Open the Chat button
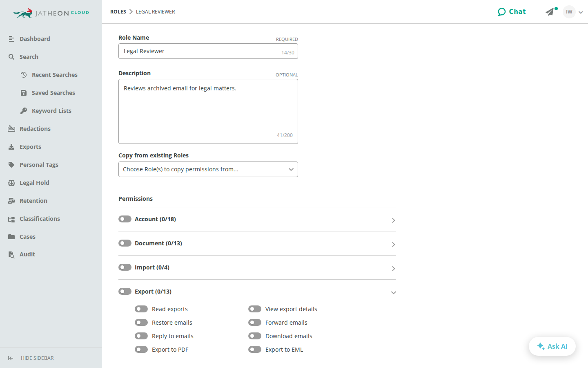Image resolution: width=588 pixels, height=368 pixels. pos(512,12)
